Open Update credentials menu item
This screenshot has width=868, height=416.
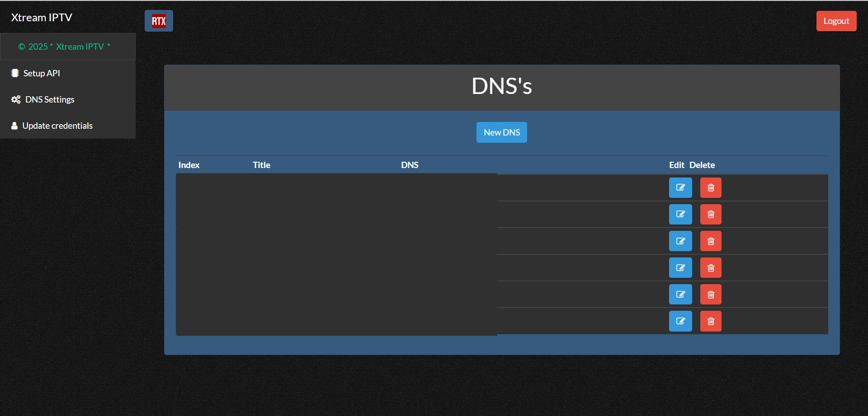point(57,126)
